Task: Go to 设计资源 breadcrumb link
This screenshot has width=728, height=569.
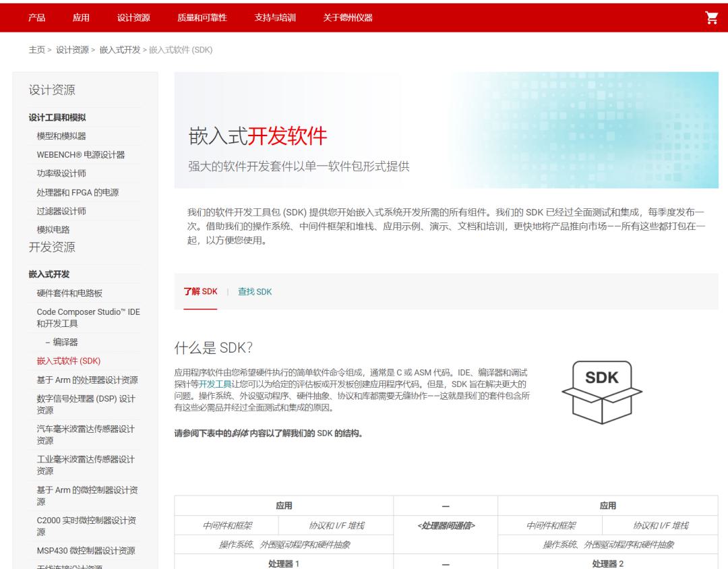Action: [x=72, y=50]
